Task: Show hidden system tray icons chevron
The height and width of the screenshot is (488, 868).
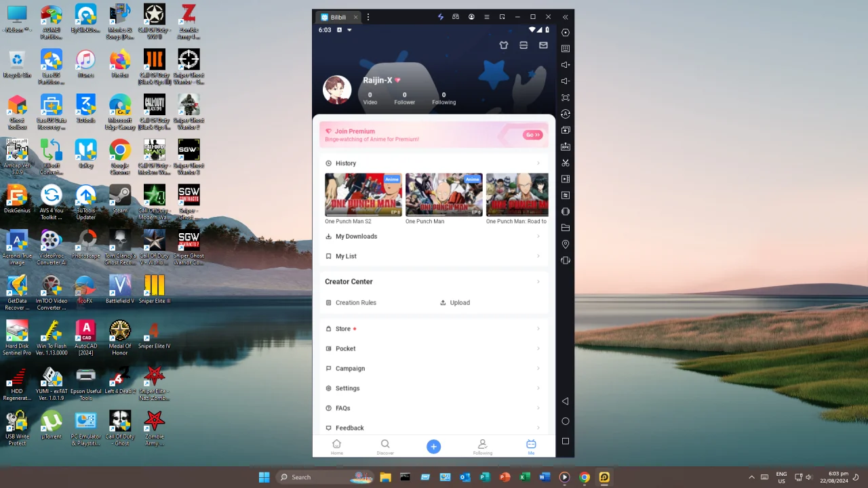Action: [751, 477]
